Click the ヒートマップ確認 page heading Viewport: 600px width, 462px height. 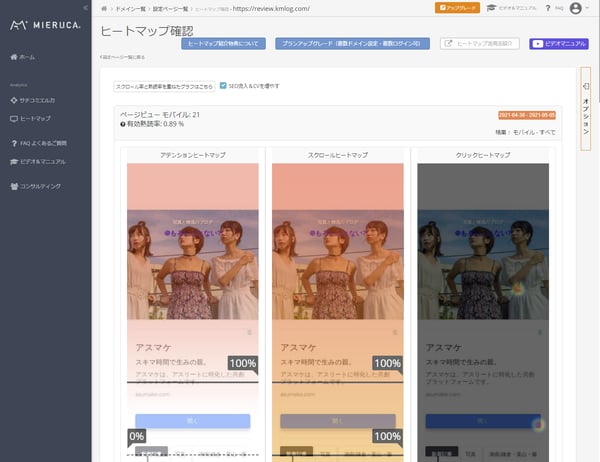point(147,31)
